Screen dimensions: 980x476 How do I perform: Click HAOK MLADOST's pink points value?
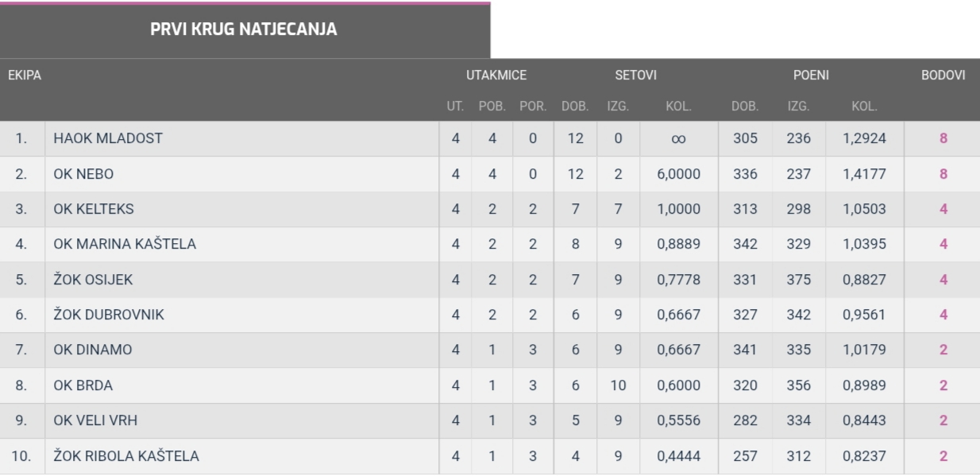(x=943, y=138)
